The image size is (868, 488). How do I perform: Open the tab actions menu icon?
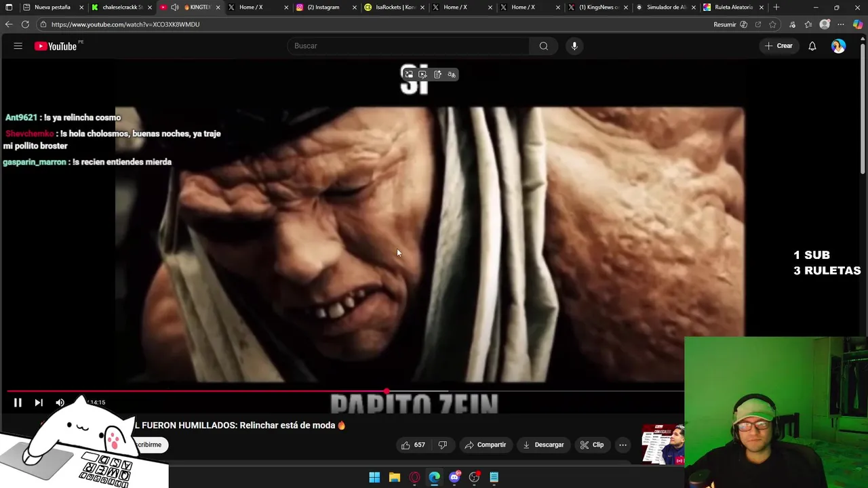pyautogui.click(x=9, y=7)
